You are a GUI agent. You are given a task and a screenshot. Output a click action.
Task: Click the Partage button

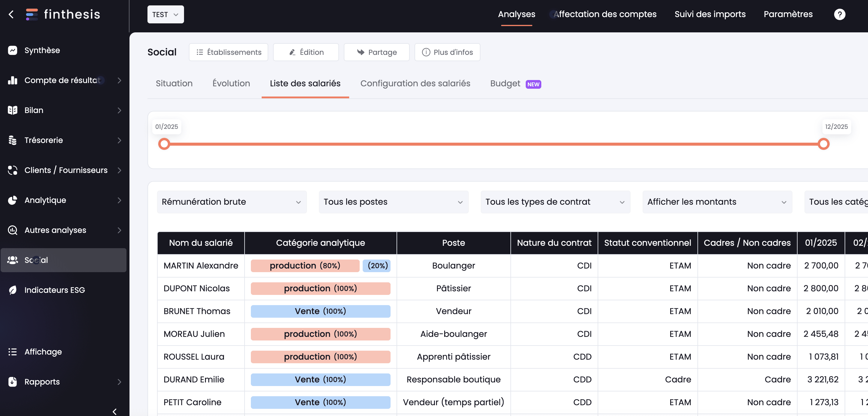[x=376, y=52]
